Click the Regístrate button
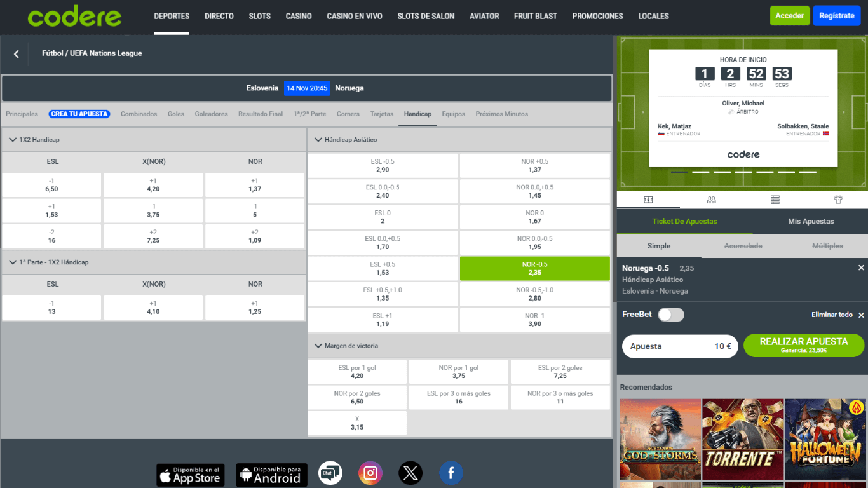The width and height of the screenshot is (868, 488). click(x=837, y=16)
